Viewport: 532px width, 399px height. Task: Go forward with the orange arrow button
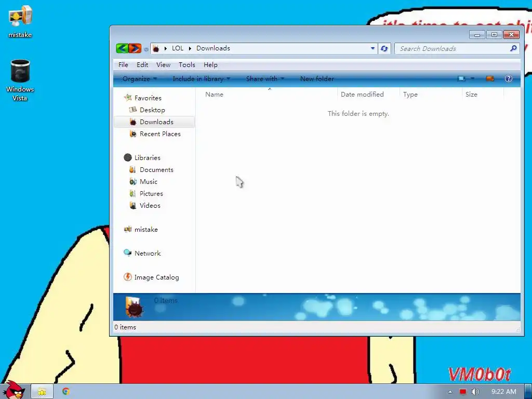(135, 48)
